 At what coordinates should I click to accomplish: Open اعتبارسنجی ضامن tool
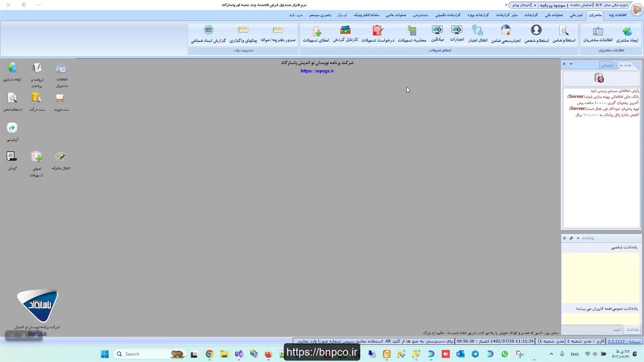506,34
